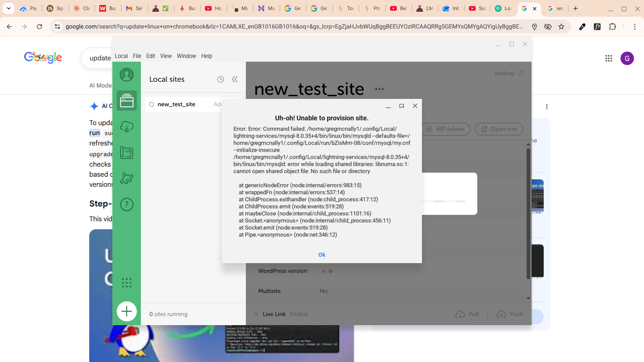Click the green plus add site button
This screenshot has width=644, height=362.
point(126,311)
